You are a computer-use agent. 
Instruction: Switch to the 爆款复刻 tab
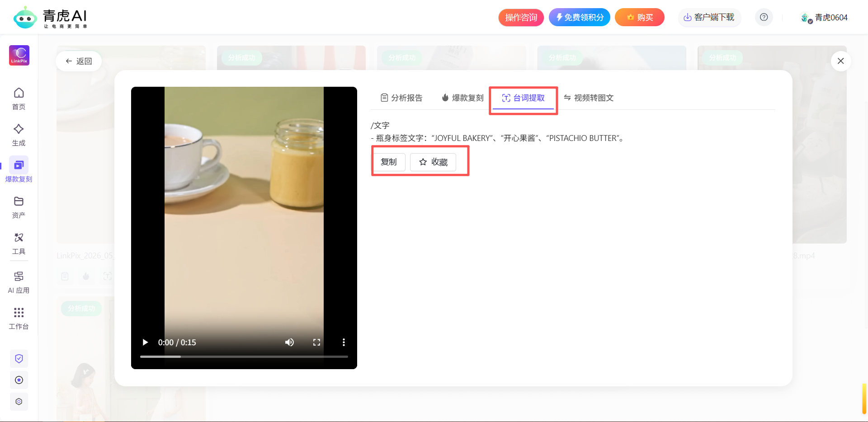[462, 98]
